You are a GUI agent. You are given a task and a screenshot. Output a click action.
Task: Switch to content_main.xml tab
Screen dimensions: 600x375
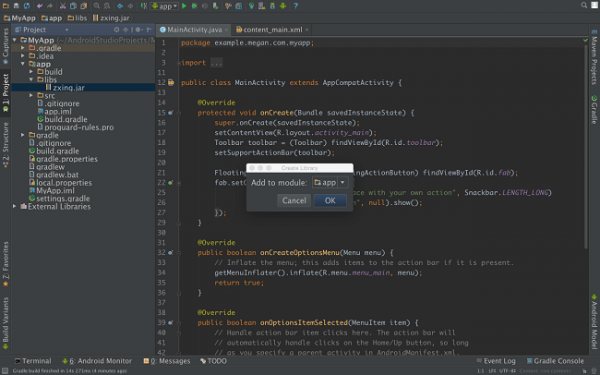(x=272, y=29)
